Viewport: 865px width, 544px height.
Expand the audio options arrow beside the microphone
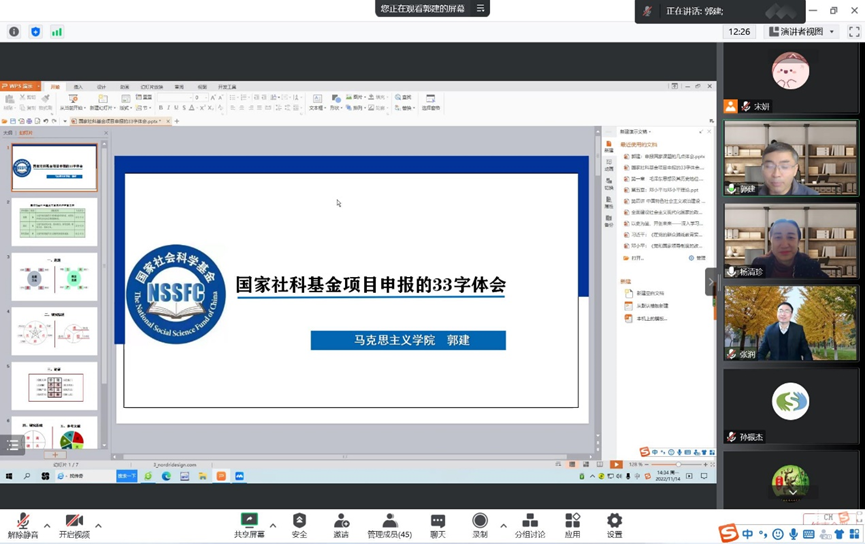[47, 525]
